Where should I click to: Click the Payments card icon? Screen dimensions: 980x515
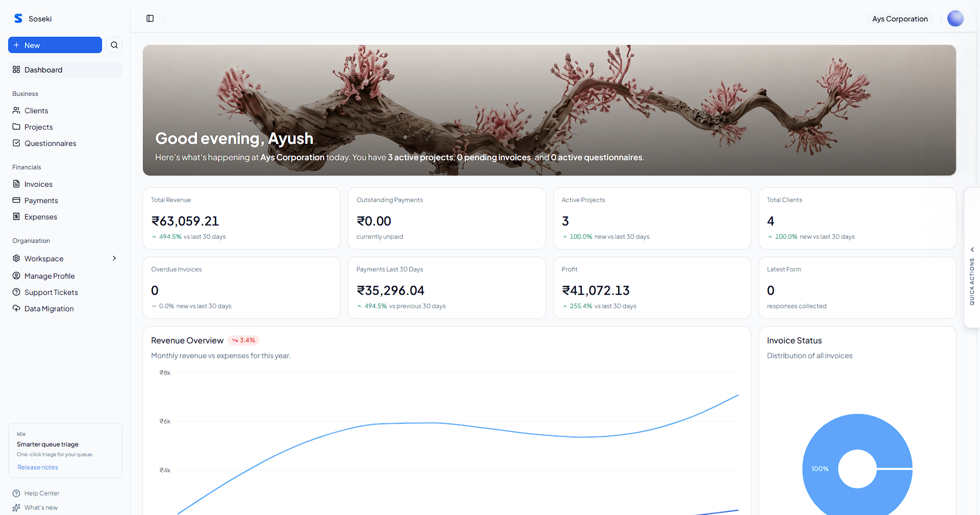tap(16, 200)
